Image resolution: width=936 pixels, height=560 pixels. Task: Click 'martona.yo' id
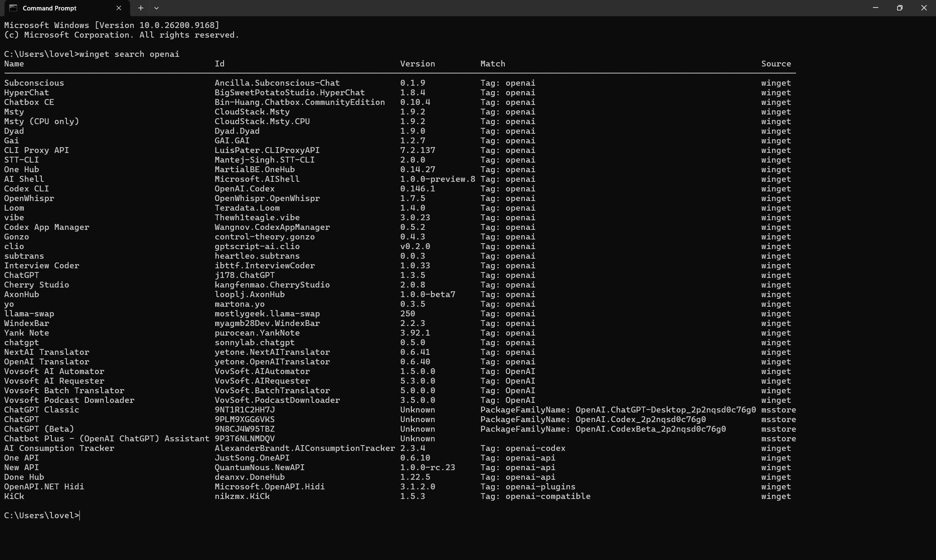point(240,304)
